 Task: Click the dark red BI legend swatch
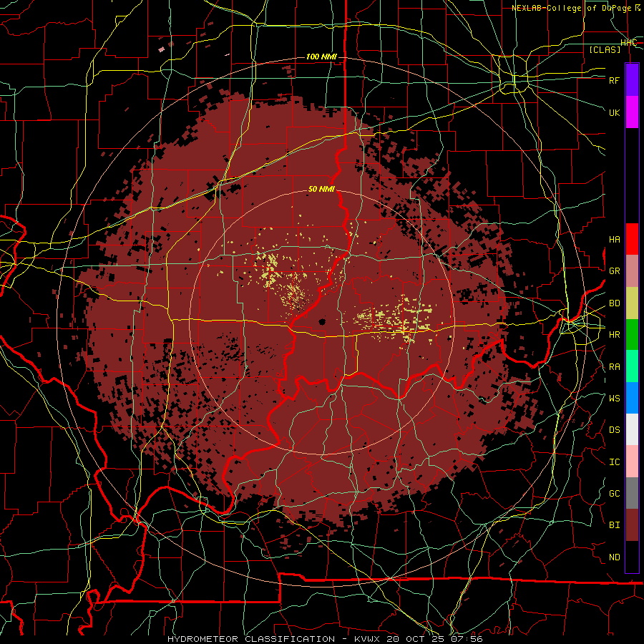coord(632,525)
